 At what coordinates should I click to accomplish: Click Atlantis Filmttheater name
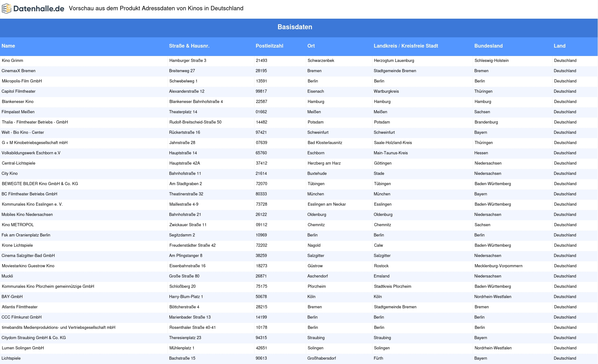coord(20,307)
